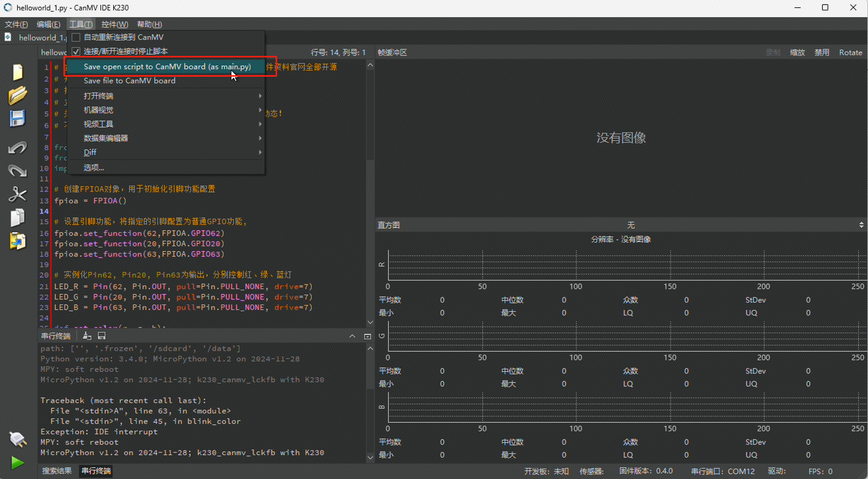This screenshot has width=868, height=479.
Task: Click the serial terminal scroll up arrow
Action: 370,348
